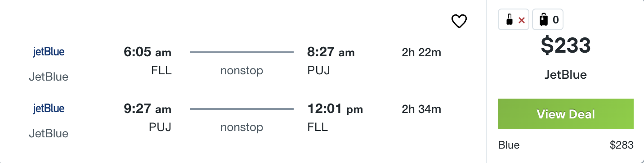Image resolution: width=644 pixels, height=163 pixels.
Task: Click the 12:01 pm return arrival time
Action: (x=335, y=109)
